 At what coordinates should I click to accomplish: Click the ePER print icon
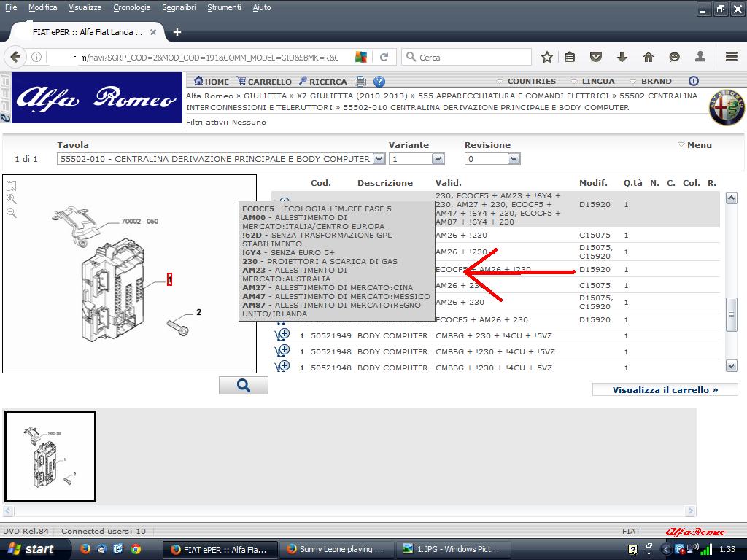[x=360, y=82]
